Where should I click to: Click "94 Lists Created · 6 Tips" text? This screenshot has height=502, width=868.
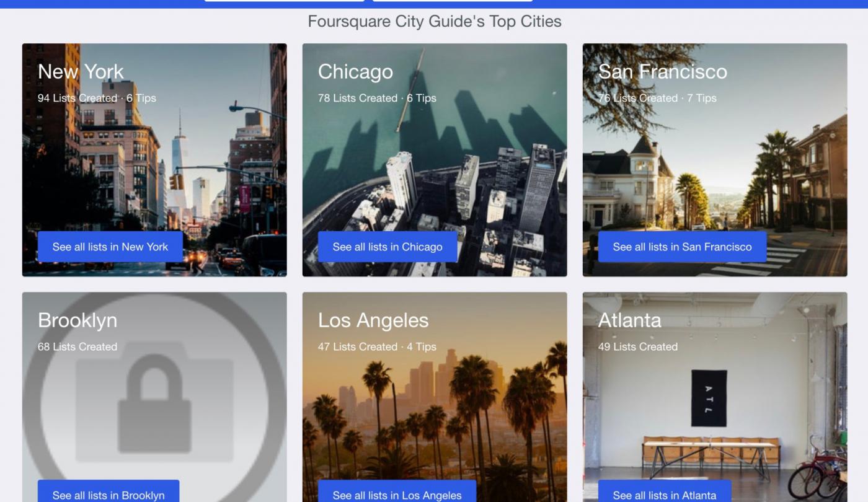coord(97,98)
